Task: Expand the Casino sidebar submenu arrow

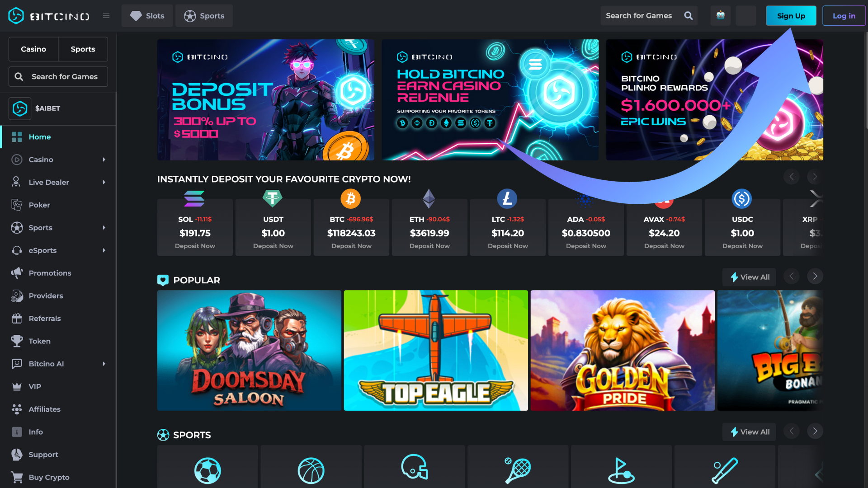Action: coord(104,160)
